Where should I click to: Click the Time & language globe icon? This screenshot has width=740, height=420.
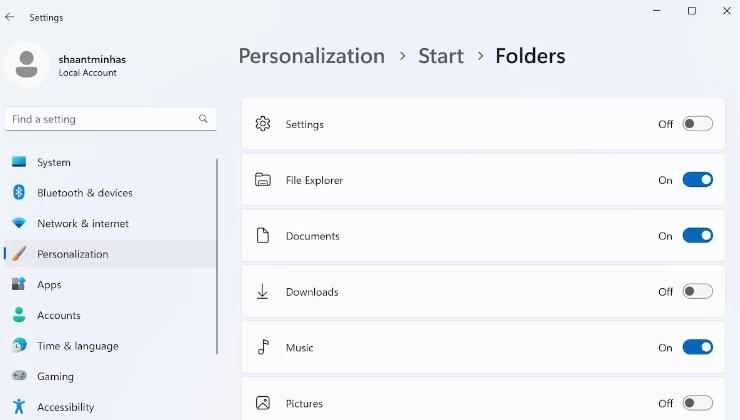(x=19, y=345)
